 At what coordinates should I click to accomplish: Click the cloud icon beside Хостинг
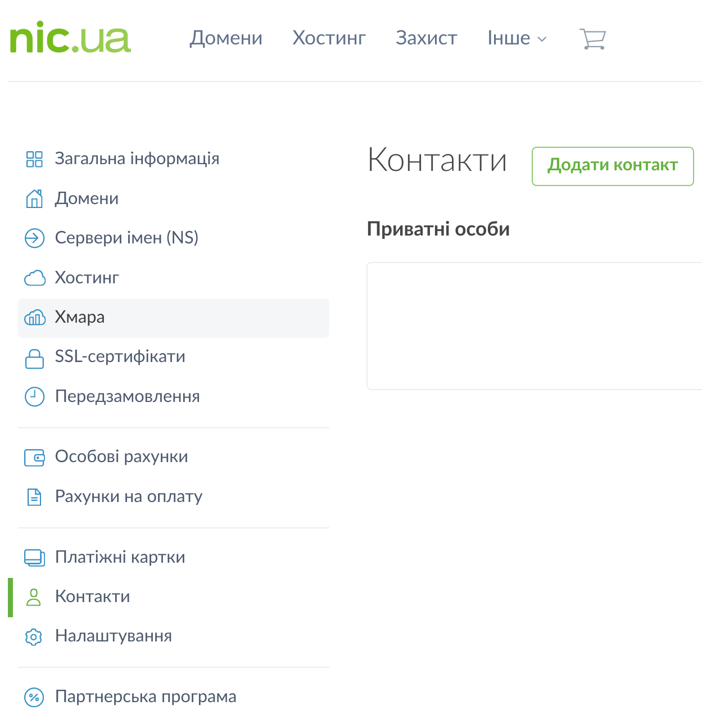(x=34, y=278)
